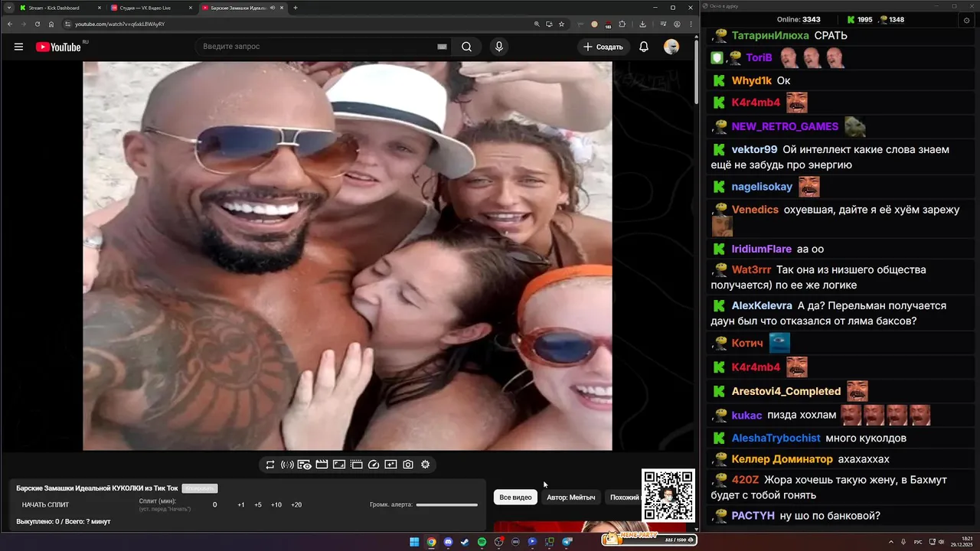Image resolution: width=980 pixels, height=551 pixels.
Task: Open the YouTube notifications bell
Action: click(644, 47)
